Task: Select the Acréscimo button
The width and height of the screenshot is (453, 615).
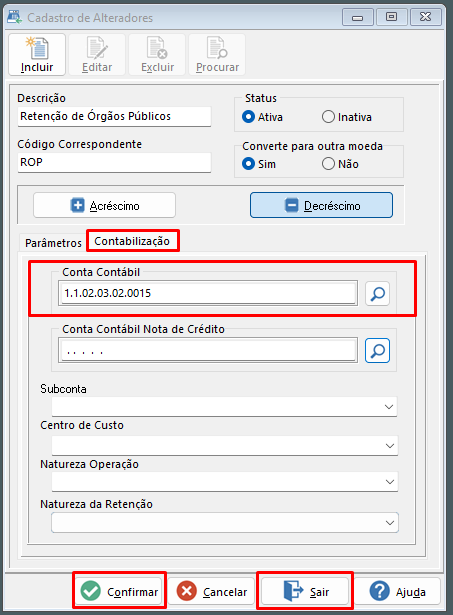Action: (x=104, y=205)
